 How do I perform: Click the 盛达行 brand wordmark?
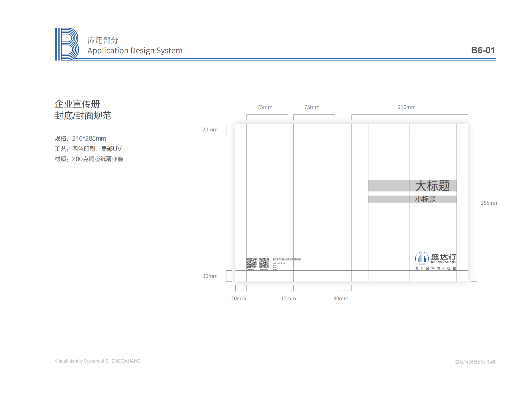pyautogui.click(x=443, y=257)
